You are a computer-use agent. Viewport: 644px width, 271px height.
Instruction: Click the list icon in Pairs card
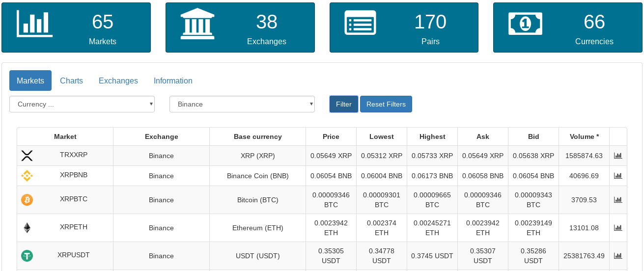tap(360, 23)
